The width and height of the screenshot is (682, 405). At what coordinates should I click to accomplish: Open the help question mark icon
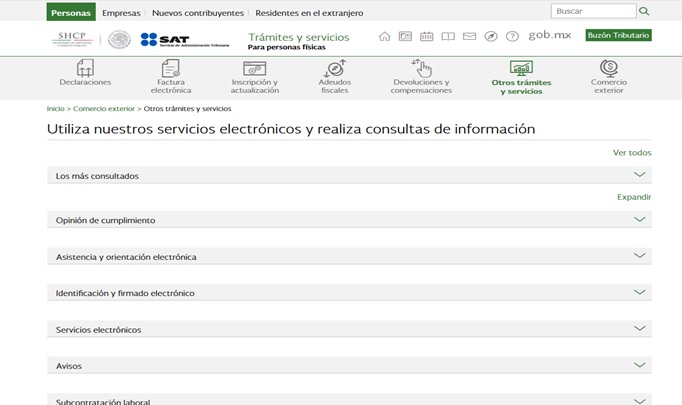[x=512, y=36]
